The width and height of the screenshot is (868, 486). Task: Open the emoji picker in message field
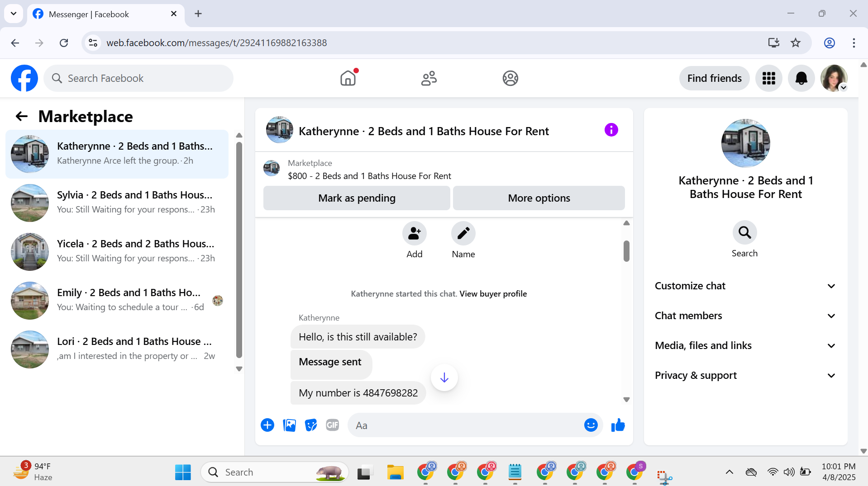click(591, 425)
